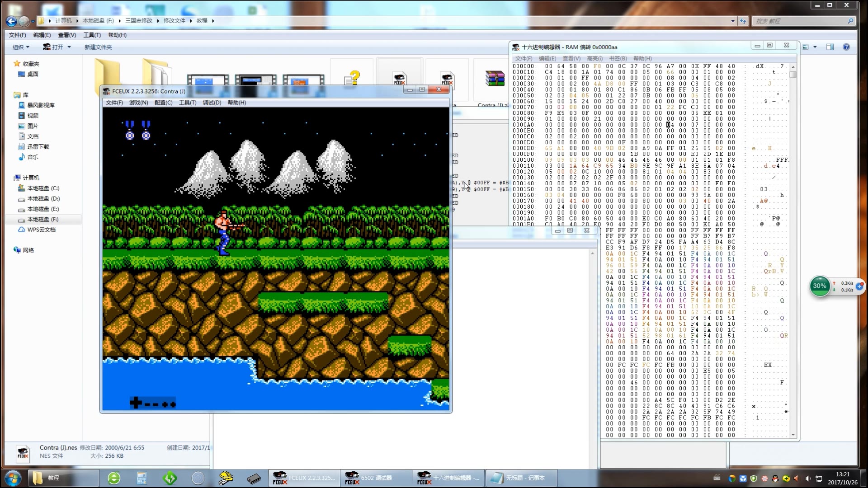868x488 pixels.
Task: Click the Windows Start orb
Action: click(x=12, y=478)
